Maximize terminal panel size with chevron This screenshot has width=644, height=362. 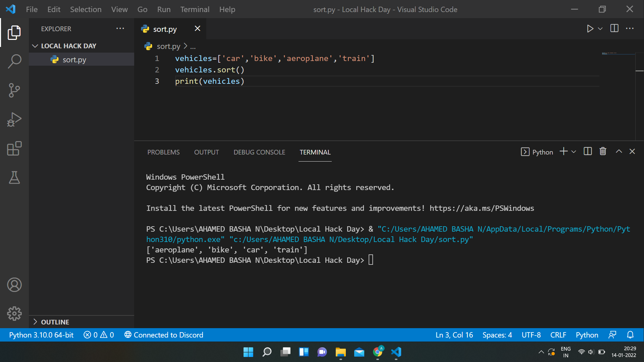pyautogui.click(x=619, y=152)
